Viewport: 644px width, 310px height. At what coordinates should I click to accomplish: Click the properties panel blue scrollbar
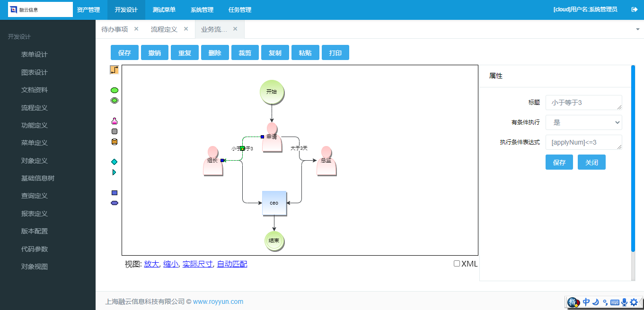[x=633, y=158]
